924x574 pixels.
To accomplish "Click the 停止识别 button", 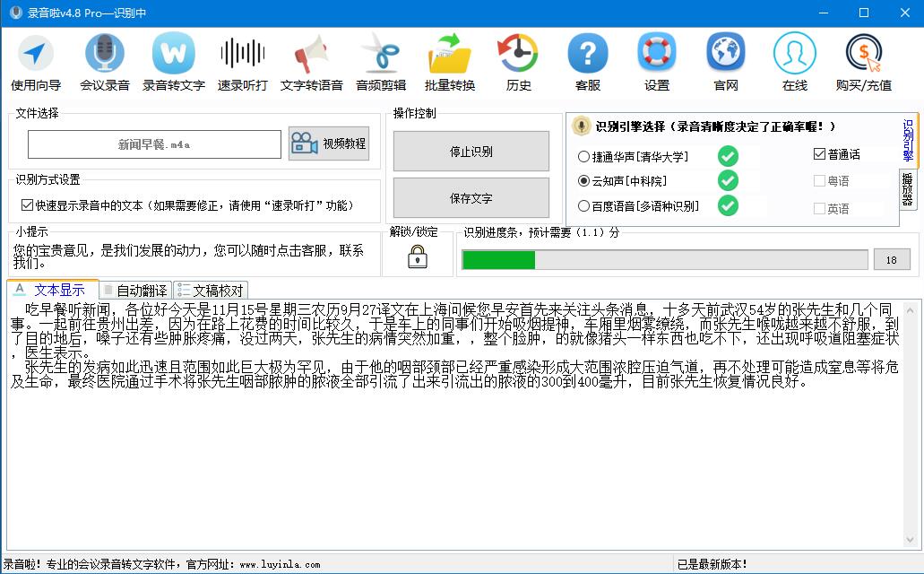I will [x=471, y=152].
